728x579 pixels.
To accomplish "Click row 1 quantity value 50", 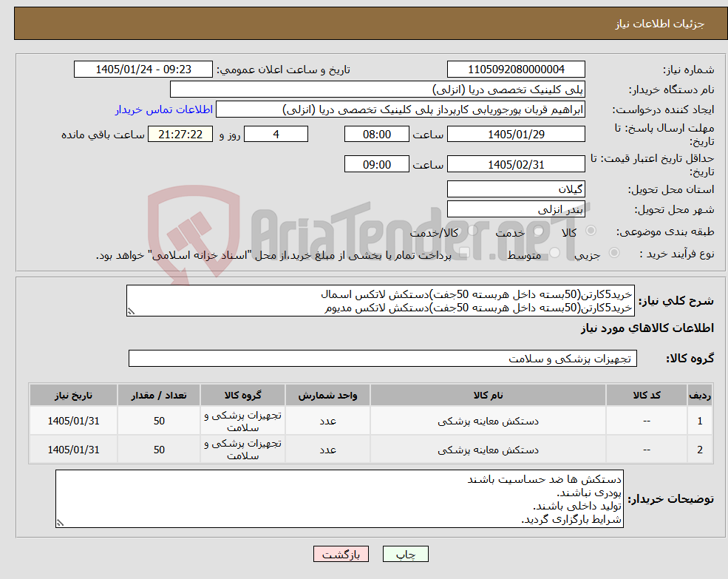I will coord(159,421).
